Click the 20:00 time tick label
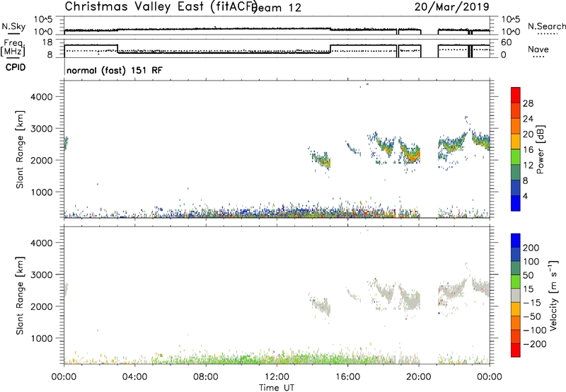Viewport: 566px width, 392px height. [x=418, y=377]
